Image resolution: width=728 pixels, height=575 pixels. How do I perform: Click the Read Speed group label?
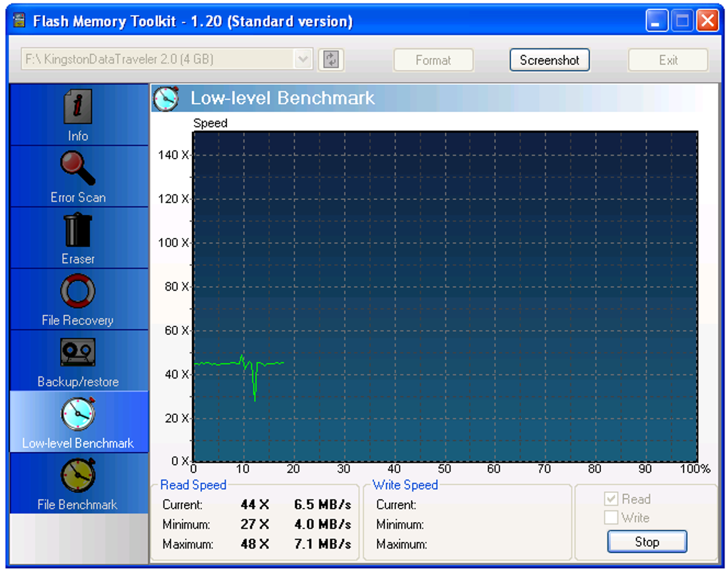[193, 485]
